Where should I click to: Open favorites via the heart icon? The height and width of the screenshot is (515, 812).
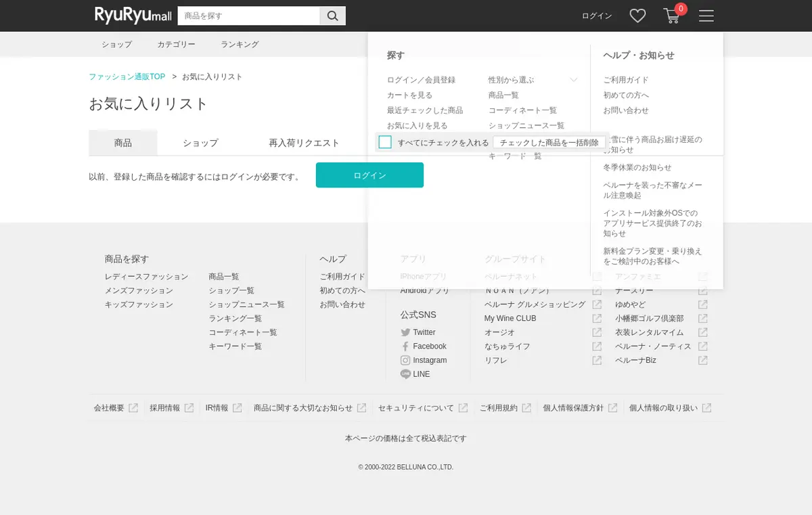click(637, 16)
